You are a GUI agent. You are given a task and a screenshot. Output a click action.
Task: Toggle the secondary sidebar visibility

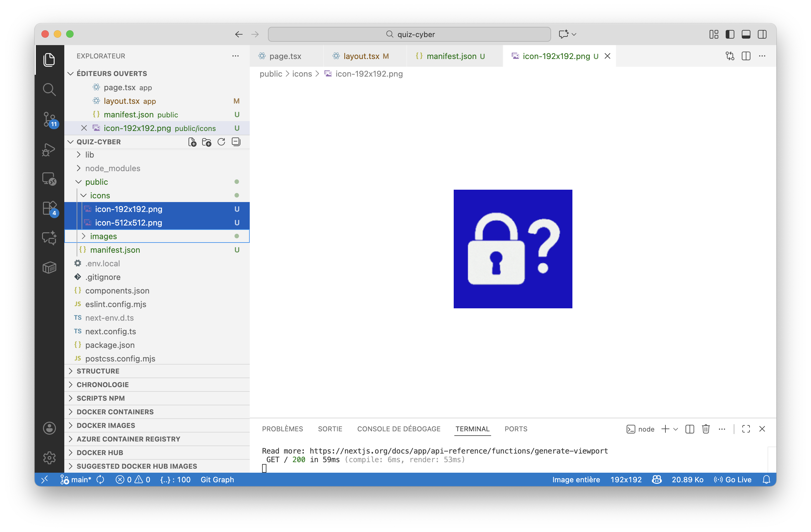[x=762, y=34]
